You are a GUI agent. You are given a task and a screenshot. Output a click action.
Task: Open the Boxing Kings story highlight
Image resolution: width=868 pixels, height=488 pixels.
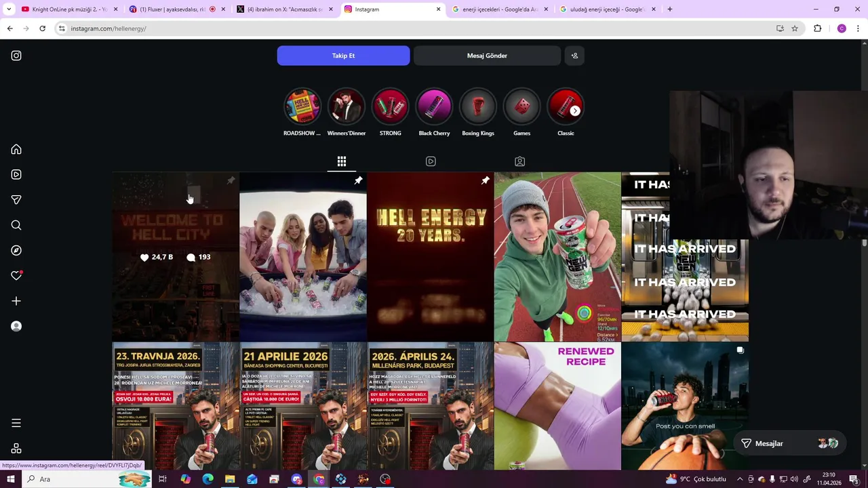(478, 113)
